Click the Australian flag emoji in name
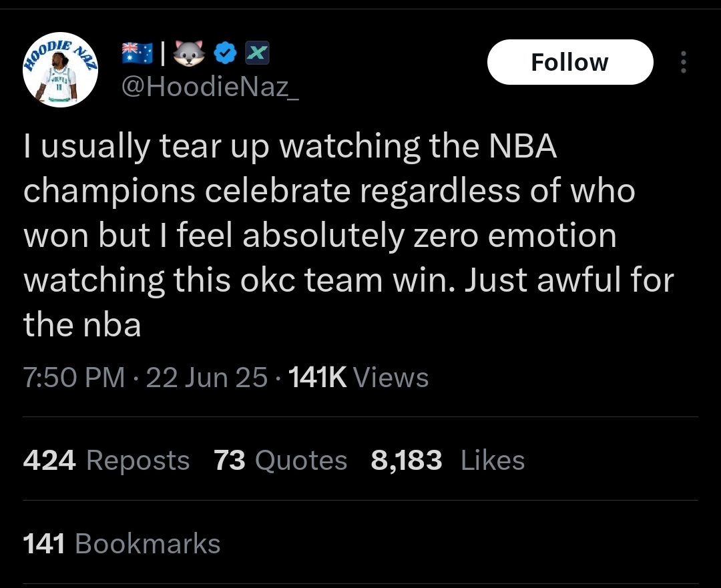 click(x=138, y=53)
